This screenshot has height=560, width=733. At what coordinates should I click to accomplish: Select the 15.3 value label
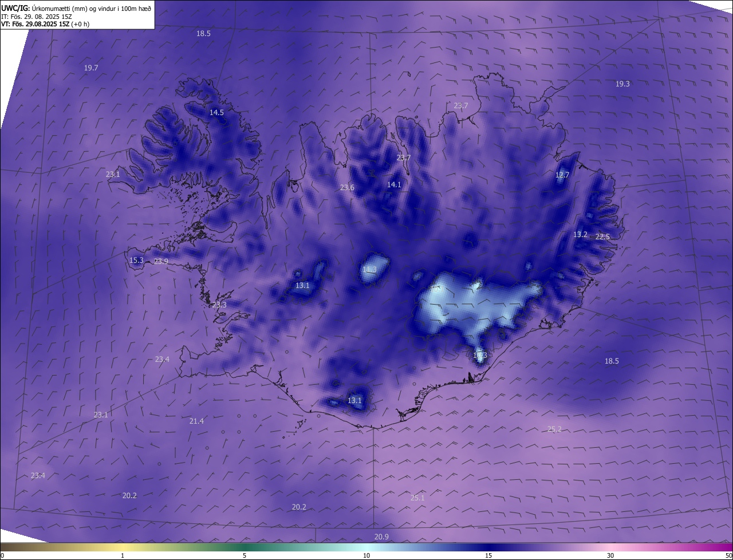coord(136,260)
